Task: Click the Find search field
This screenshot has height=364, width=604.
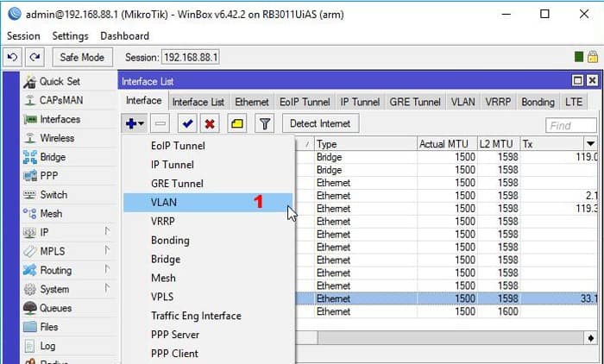Action: [x=571, y=126]
